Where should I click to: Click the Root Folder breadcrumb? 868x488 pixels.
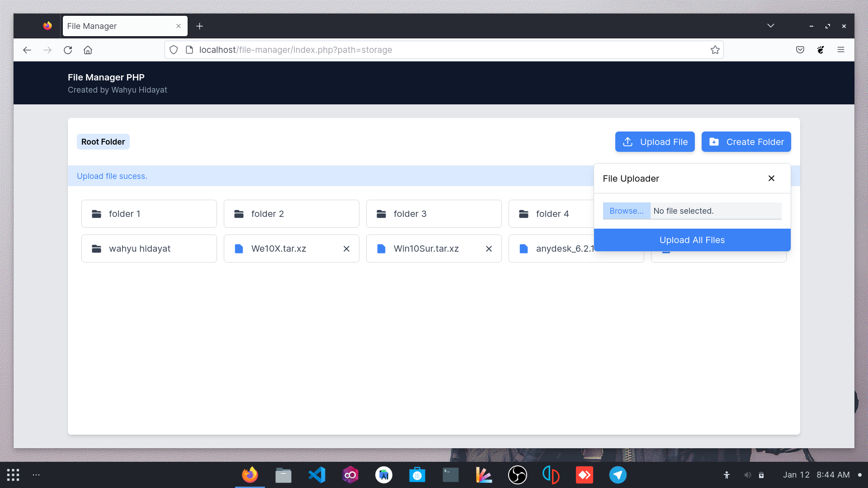point(103,142)
